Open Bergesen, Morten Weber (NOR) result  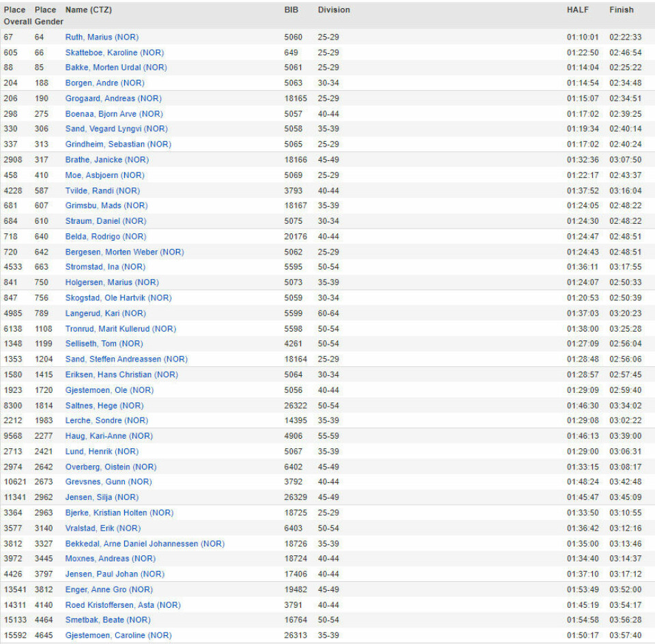pyautogui.click(x=124, y=252)
